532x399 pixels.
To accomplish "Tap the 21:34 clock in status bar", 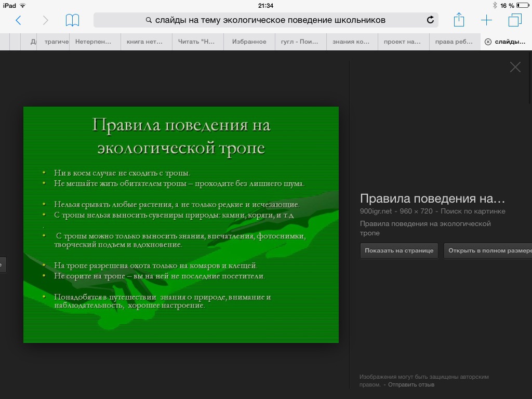I will (x=265, y=5).
